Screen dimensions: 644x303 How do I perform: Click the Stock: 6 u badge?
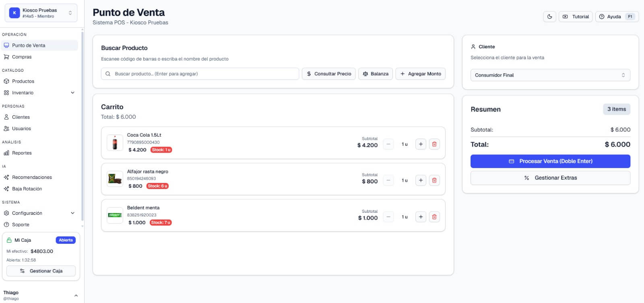157,186
